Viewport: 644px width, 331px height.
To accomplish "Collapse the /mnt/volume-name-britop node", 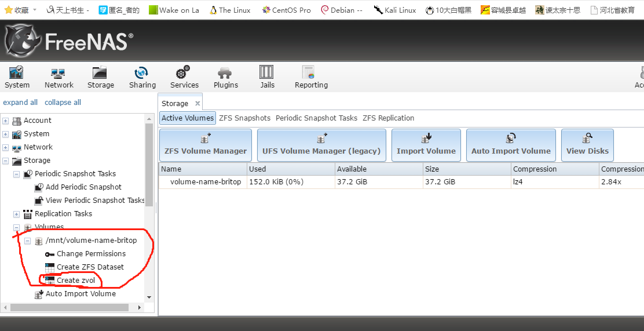I will click(28, 241).
